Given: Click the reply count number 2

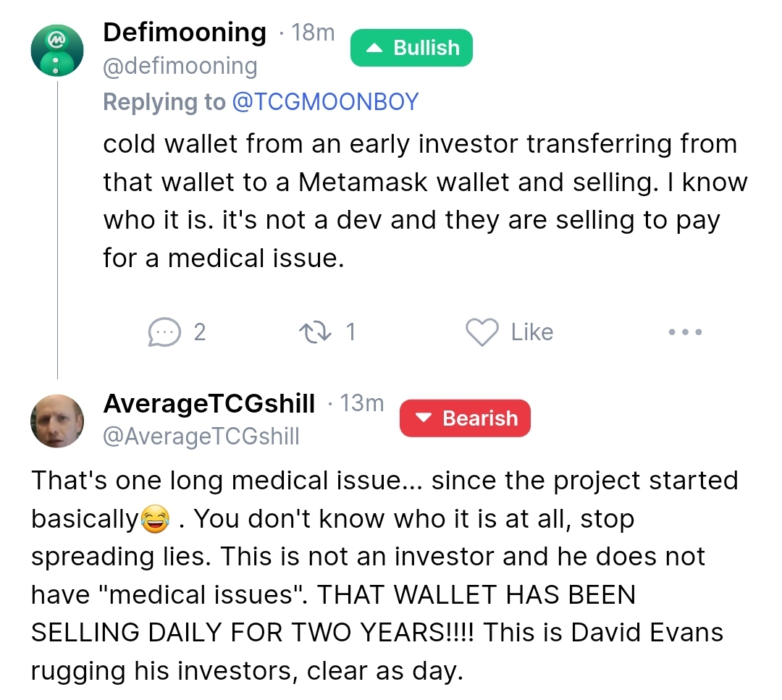Looking at the screenshot, I should [x=200, y=332].
